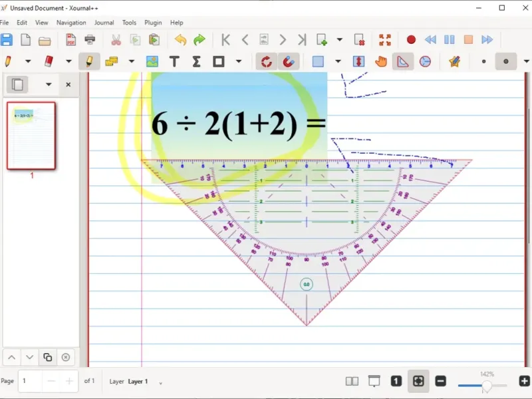Open the selection tool dropdown arrow
Screen dimensions: 532x399
[x=338, y=61]
